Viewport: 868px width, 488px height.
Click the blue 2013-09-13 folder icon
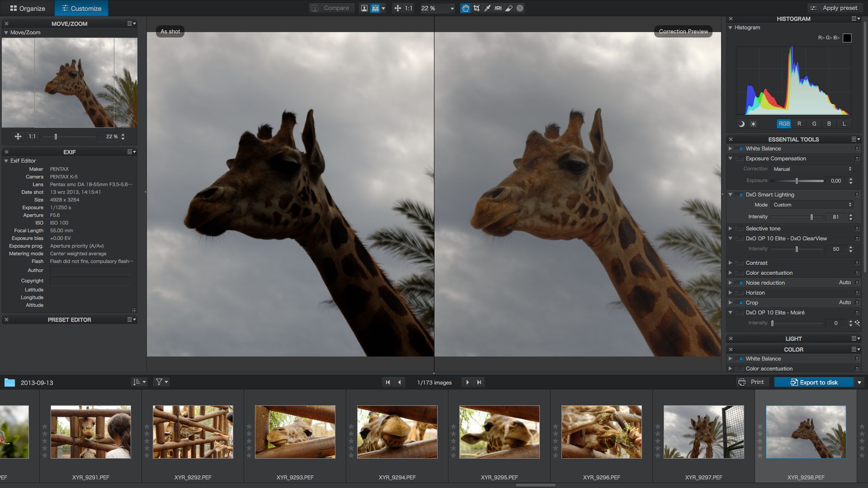click(9, 383)
